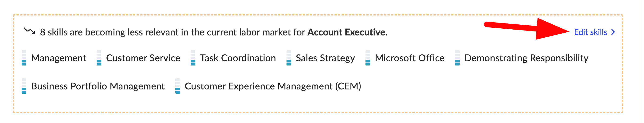Select the Microsoft Office skill label
This screenshot has height=123, width=644.
[x=409, y=58]
